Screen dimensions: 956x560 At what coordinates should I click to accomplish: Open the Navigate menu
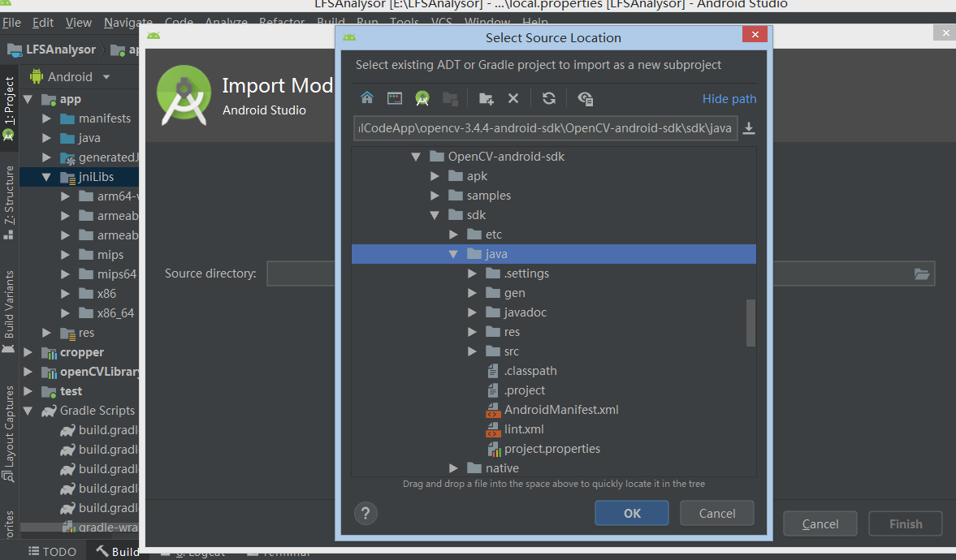[128, 23]
